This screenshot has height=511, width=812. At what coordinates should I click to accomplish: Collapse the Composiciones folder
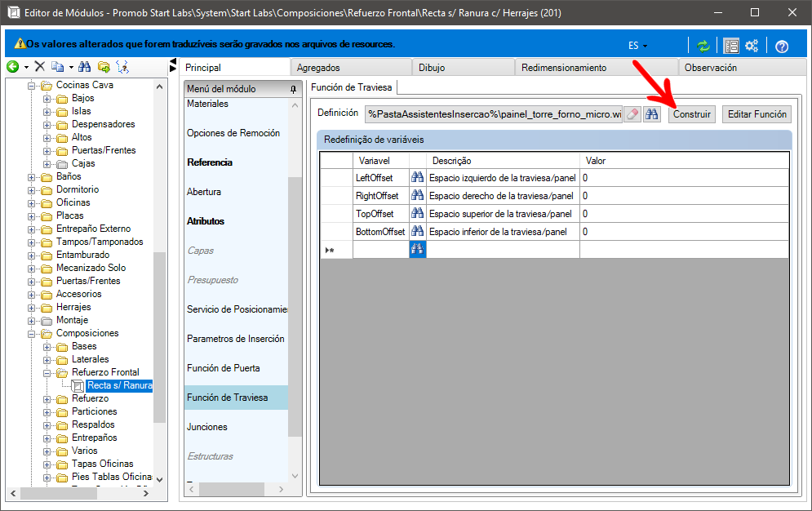click(x=31, y=333)
